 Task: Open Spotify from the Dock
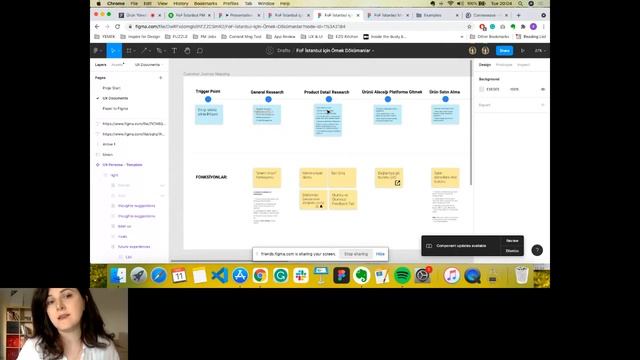click(402, 276)
